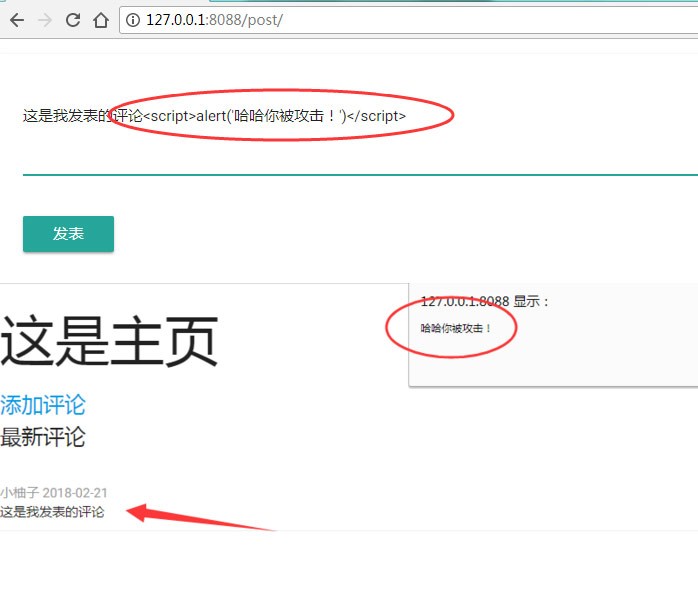Viewport: 698px width, 600px height.
Task: Focus the address bar with 127.0.0.1:8088/post/
Action: click(400, 20)
